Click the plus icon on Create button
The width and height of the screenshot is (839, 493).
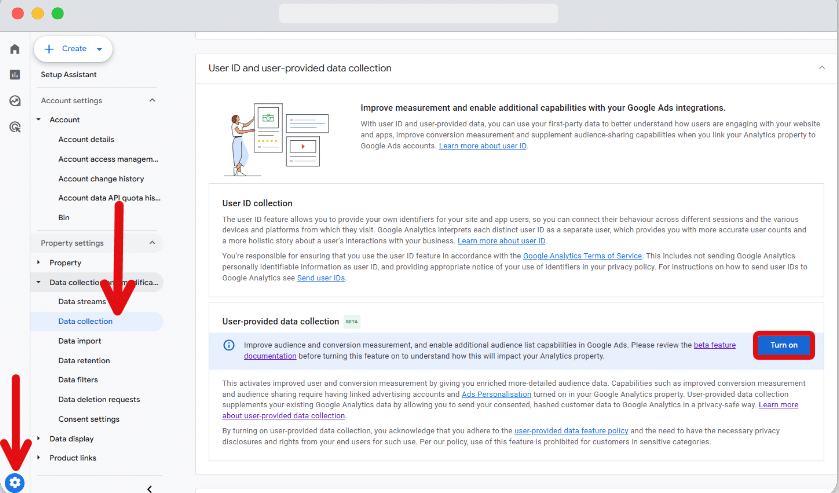(x=49, y=49)
